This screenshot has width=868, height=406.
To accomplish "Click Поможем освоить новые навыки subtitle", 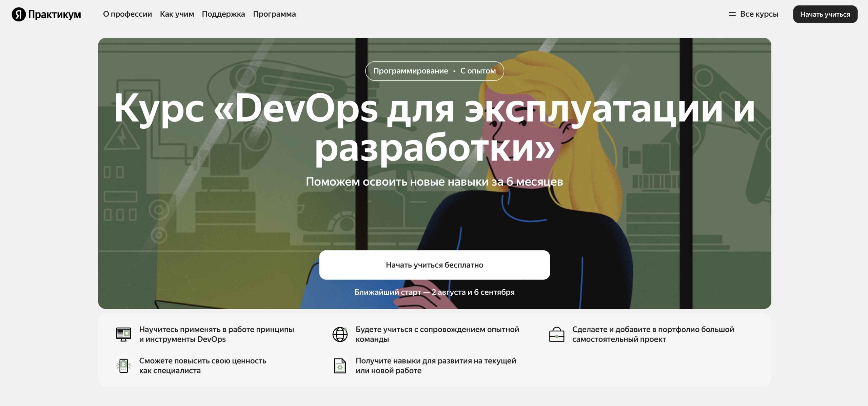I will (x=434, y=182).
